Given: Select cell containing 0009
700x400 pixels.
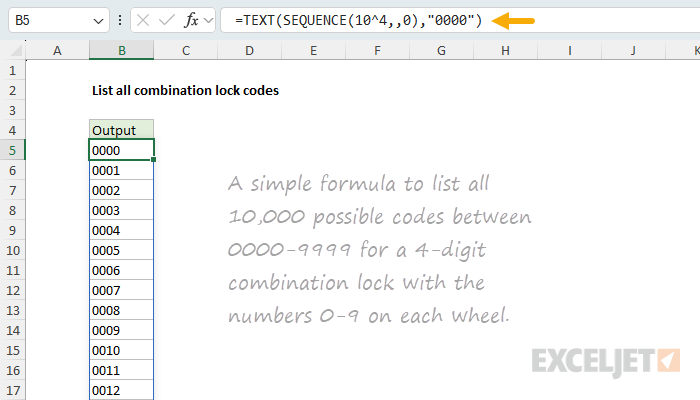Looking at the screenshot, I should [121, 330].
